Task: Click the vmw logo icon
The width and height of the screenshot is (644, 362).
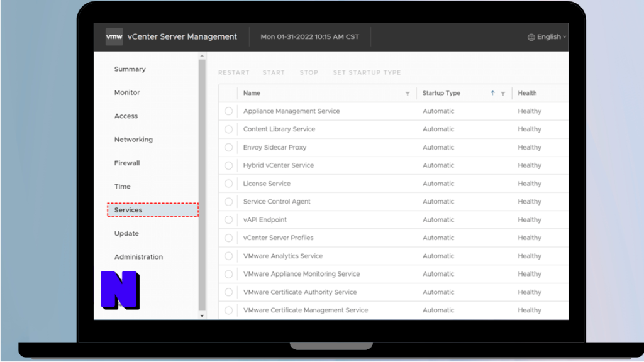Action: pyautogui.click(x=114, y=36)
